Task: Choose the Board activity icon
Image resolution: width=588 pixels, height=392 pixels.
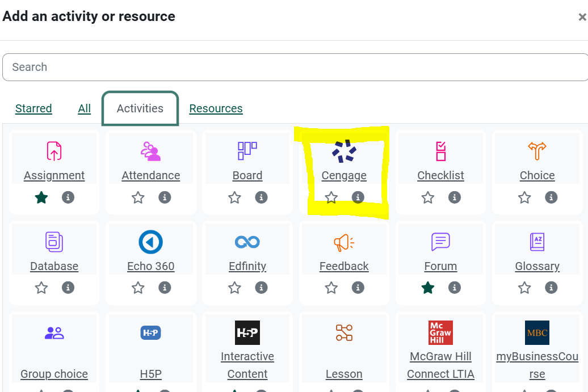Action: 247,151
